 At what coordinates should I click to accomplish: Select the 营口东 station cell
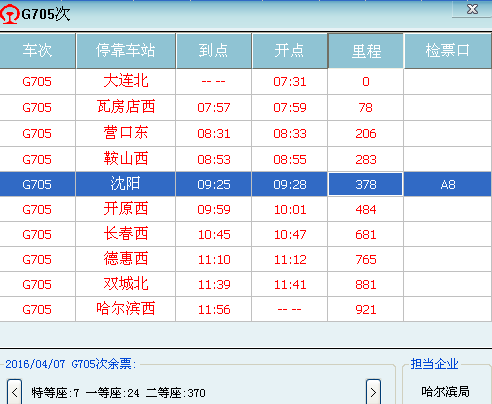coord(126,133)
